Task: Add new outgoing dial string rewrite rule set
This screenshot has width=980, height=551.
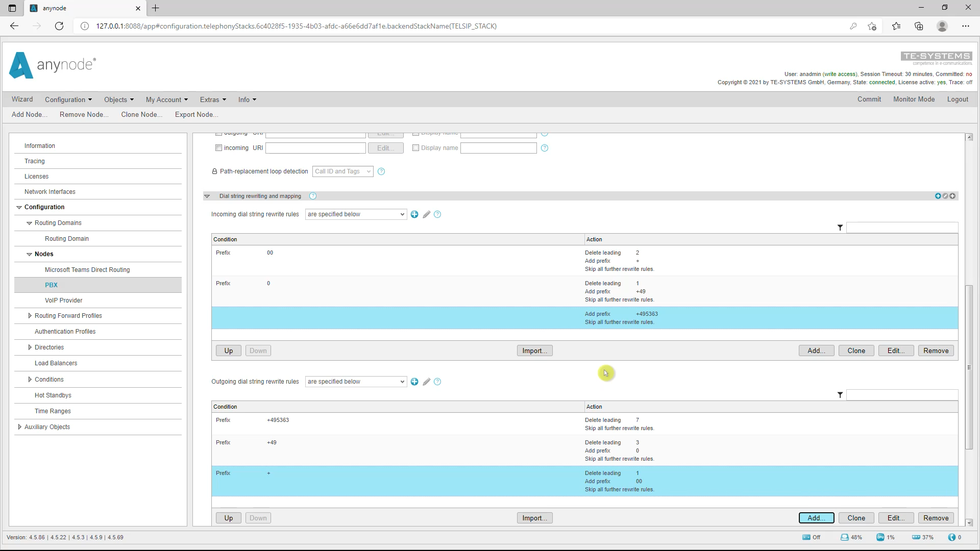Action: pos(414,382)
